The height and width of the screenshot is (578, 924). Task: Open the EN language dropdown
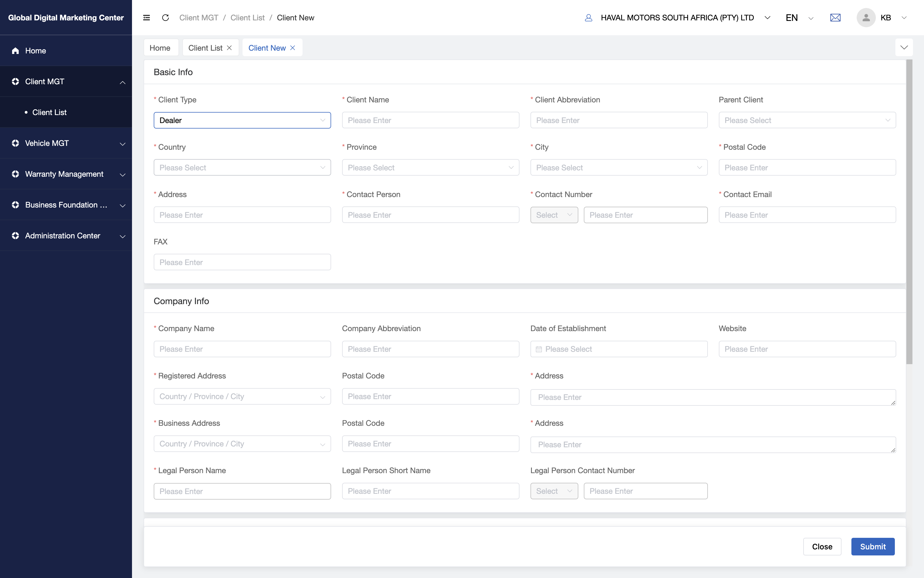click(799, 18)
